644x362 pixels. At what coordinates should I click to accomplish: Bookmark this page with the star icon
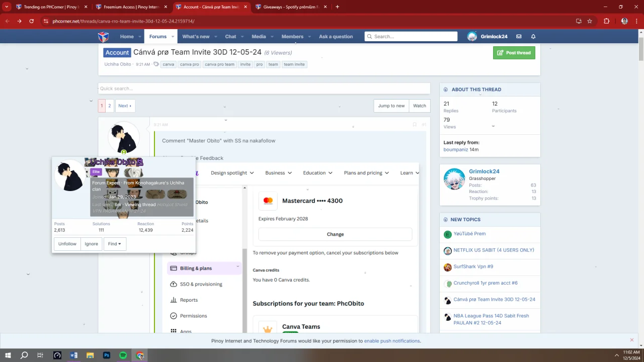[x=590, y=21]
